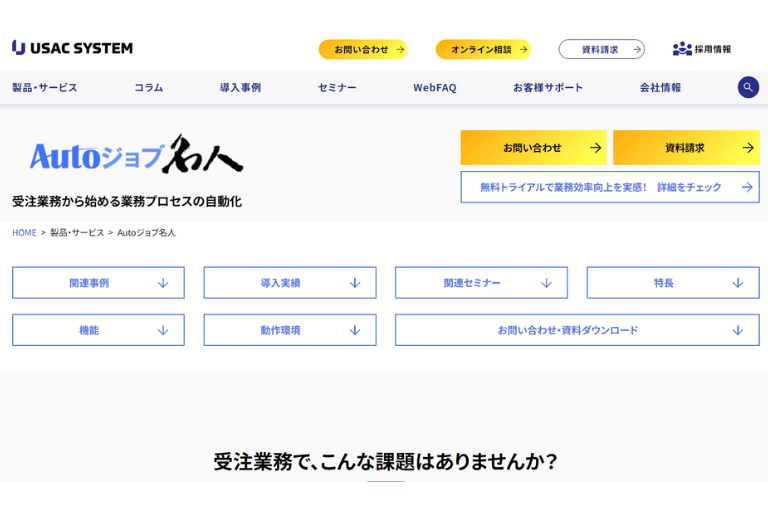Jump to the 動作環境 section
This screenshot has height=512, width=768.
(x=290, y=330)
